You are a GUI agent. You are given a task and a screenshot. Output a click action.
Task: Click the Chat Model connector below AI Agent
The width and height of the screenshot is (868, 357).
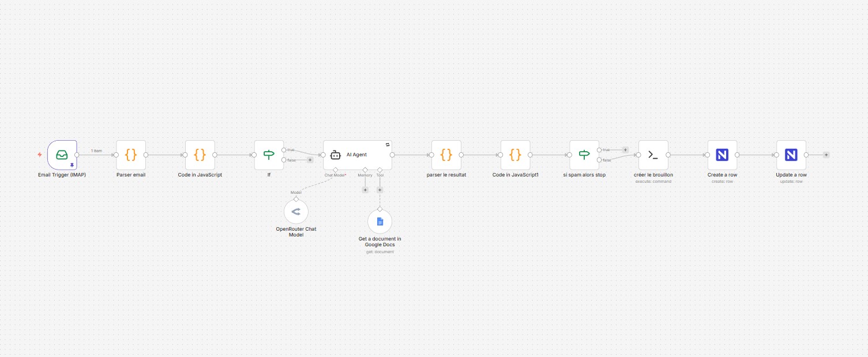click(335, 169)
